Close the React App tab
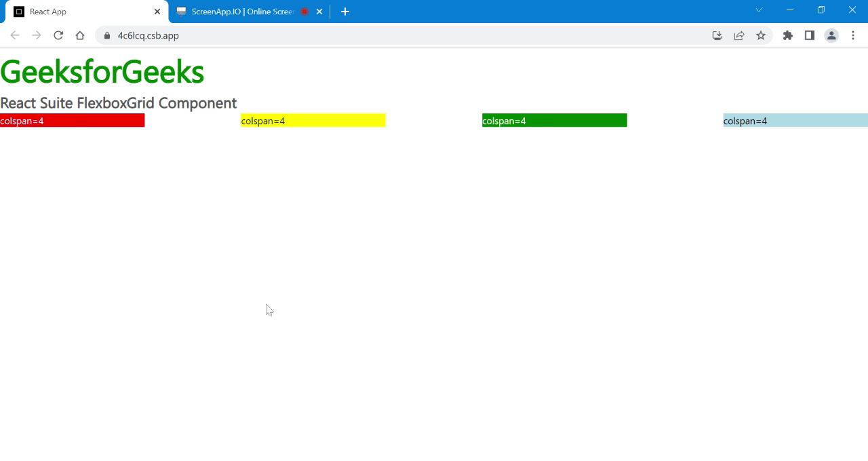 click(157, 12)
